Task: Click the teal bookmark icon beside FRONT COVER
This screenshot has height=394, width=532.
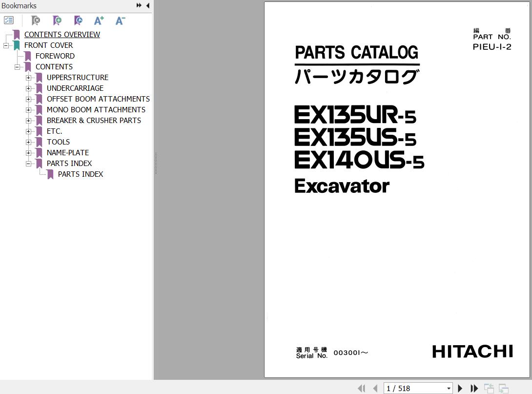Action: 17,45
